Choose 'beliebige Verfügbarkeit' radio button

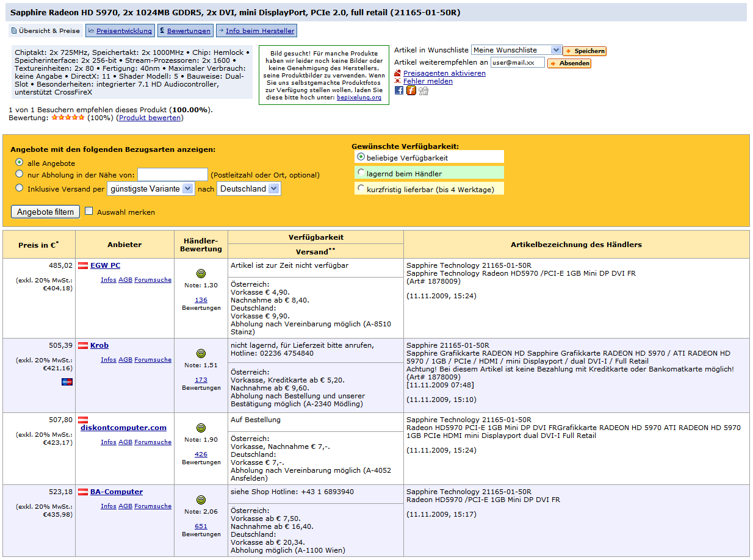[x=361, y=157]
